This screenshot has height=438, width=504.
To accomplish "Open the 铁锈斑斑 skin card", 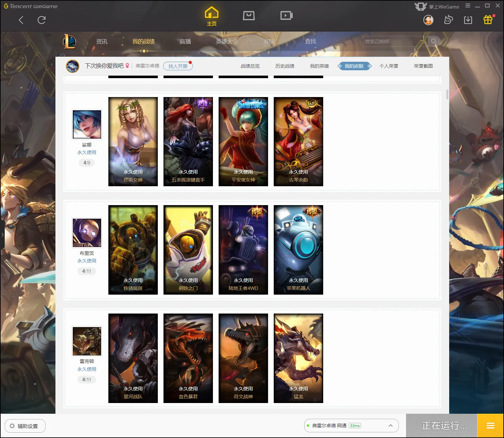I will [133, 250].
